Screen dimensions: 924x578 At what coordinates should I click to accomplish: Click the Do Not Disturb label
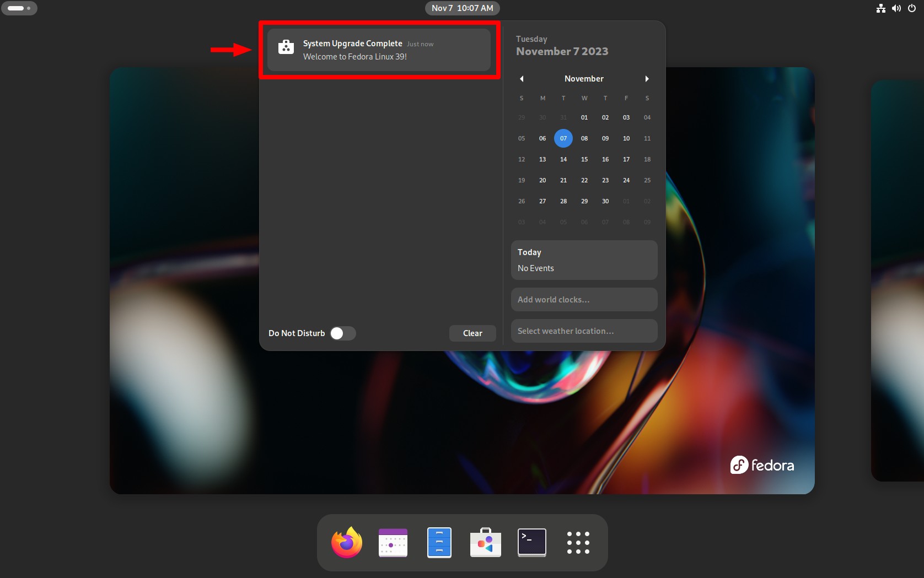[297, 333]
